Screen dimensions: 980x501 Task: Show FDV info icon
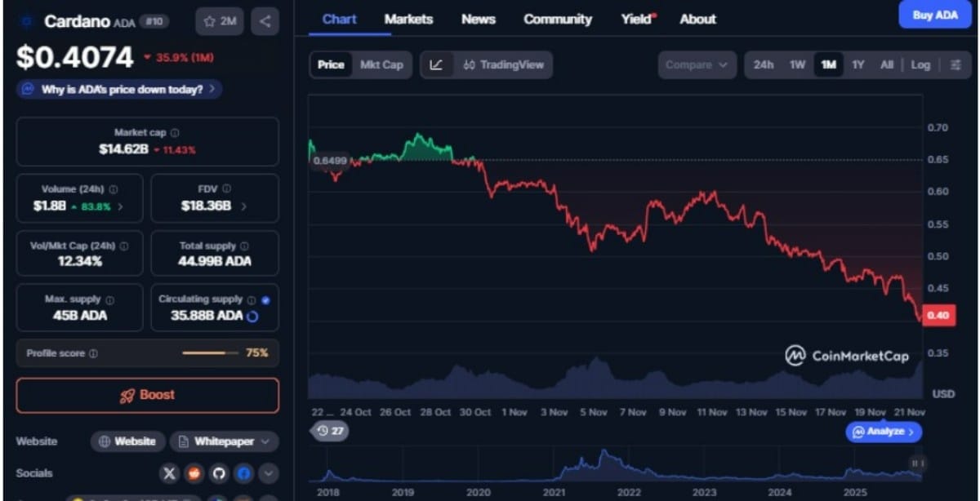coord(226,188)
